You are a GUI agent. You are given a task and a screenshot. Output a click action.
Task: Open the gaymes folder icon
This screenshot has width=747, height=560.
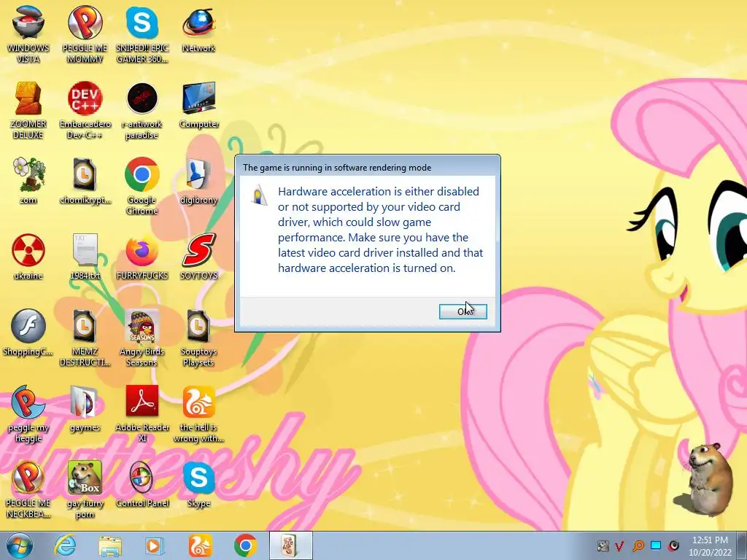(x=85, y=408)
